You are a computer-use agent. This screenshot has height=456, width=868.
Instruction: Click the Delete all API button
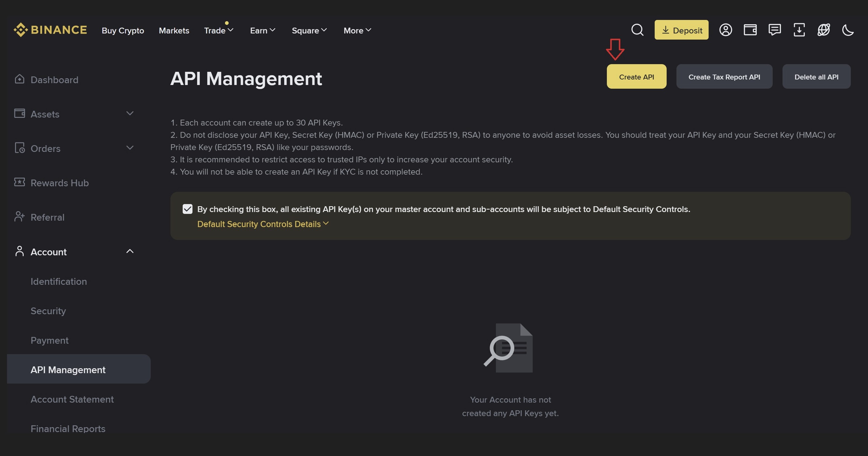pos(816,77)
